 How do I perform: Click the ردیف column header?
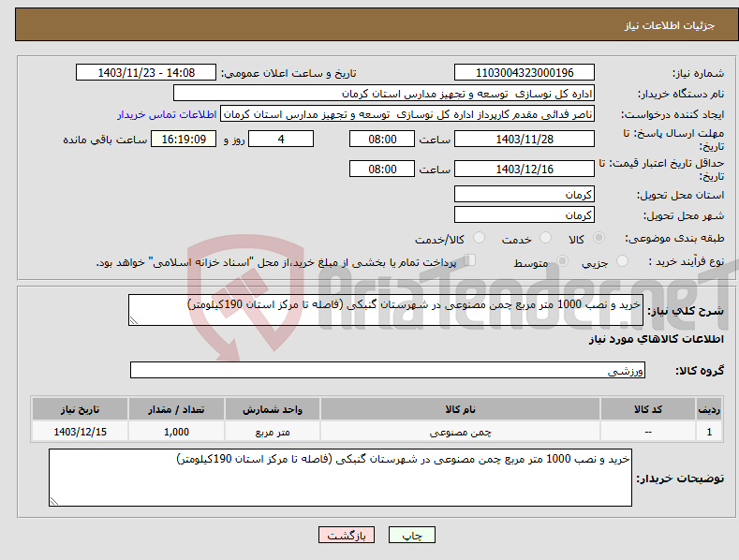(x=709, y=409)
